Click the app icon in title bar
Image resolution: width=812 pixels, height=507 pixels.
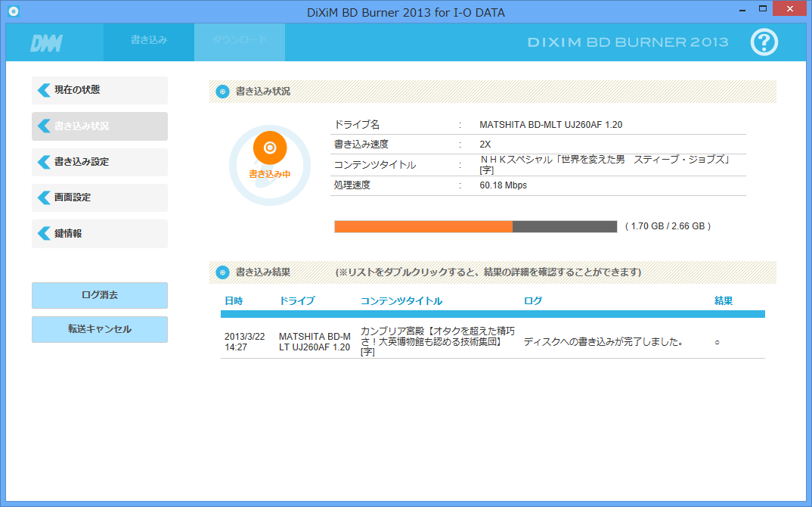pos(13,12)
